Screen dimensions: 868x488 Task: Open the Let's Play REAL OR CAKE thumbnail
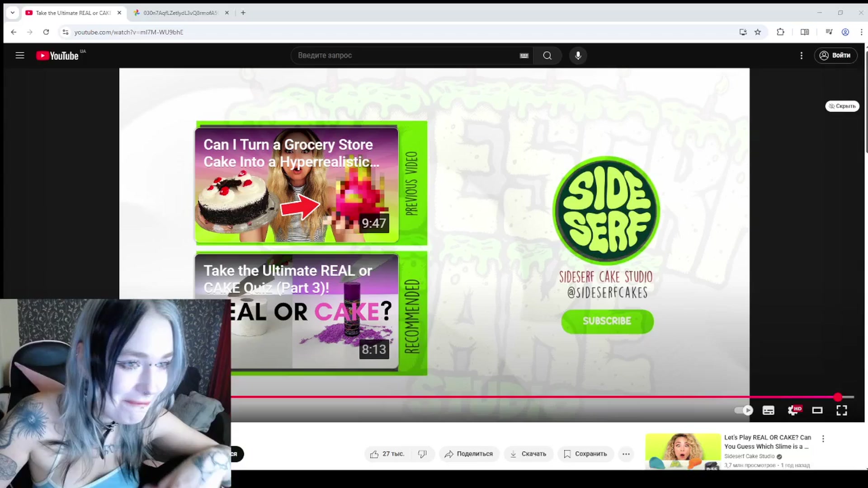click(x=683, y=451)
